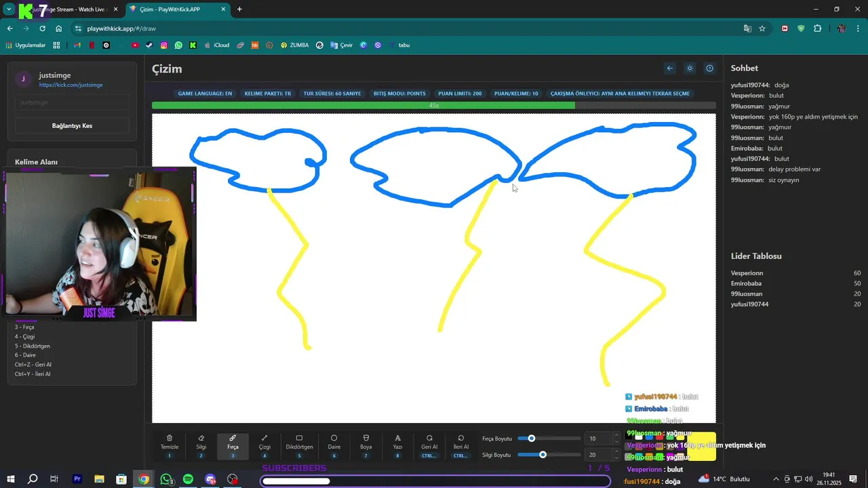Click the justsimge channel input field
This screenshot has height=488, width=868.
tap(72, 102)
